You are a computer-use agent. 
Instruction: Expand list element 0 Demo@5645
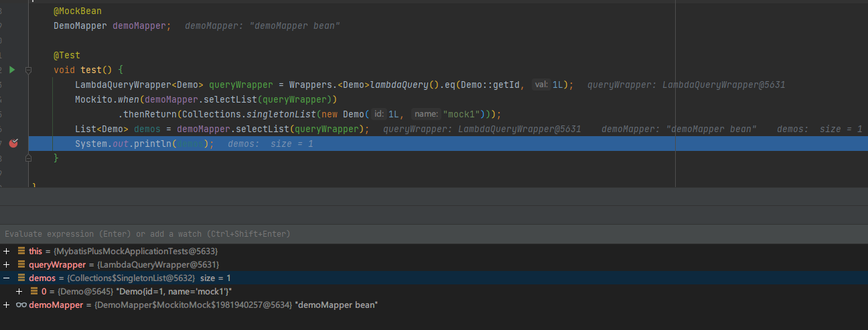pos(19,291)
